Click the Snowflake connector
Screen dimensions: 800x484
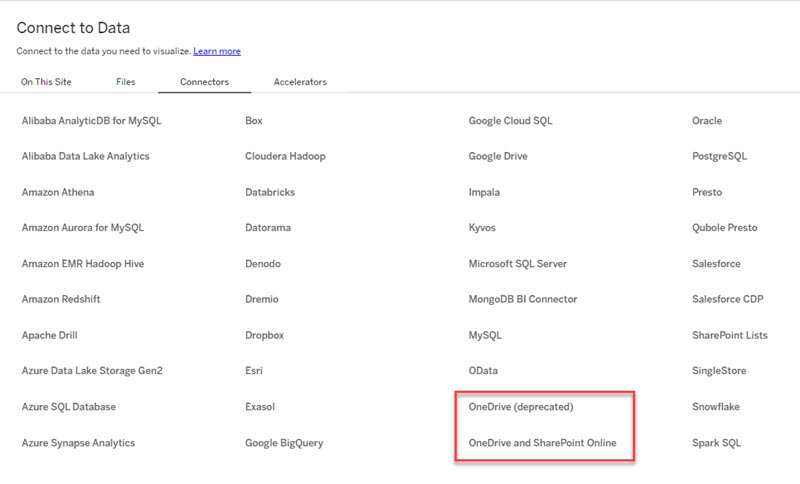[716, 406]
